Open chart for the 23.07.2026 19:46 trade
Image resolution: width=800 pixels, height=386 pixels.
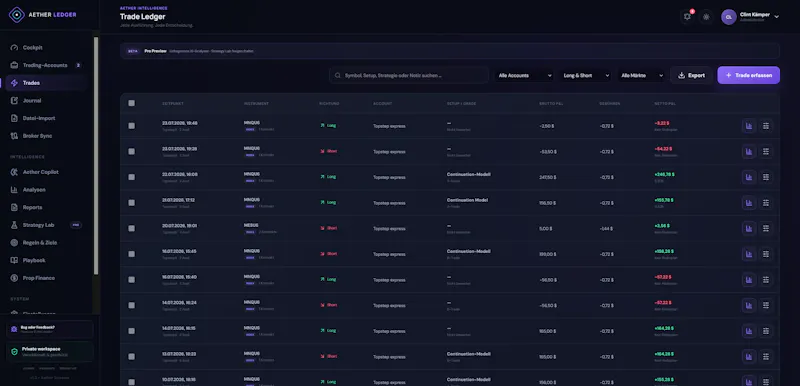point(748,126)
